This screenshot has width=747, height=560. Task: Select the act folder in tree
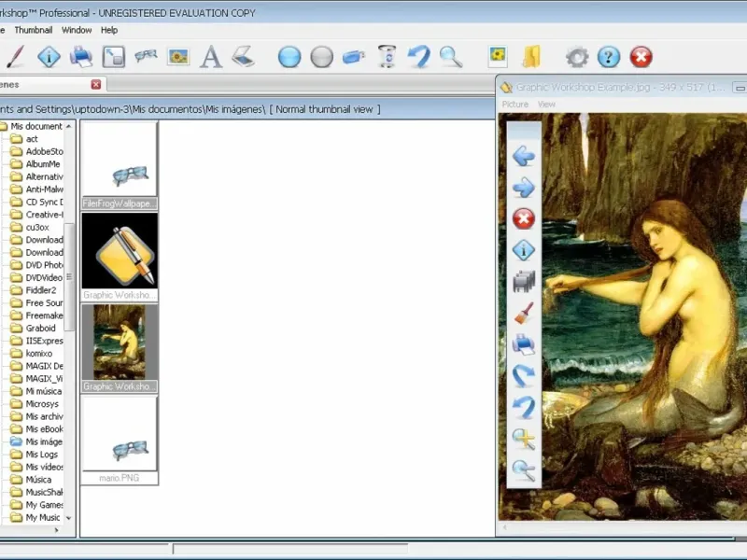coord(32,138)
